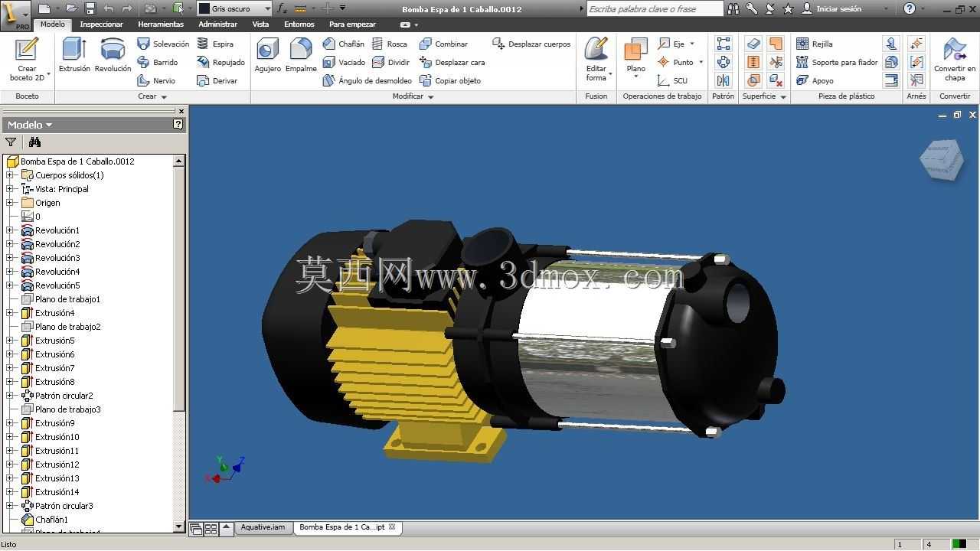Select Desplazar cuerpos tool
This screenshot has height=551, width=980.
click(x=531, y=44)
